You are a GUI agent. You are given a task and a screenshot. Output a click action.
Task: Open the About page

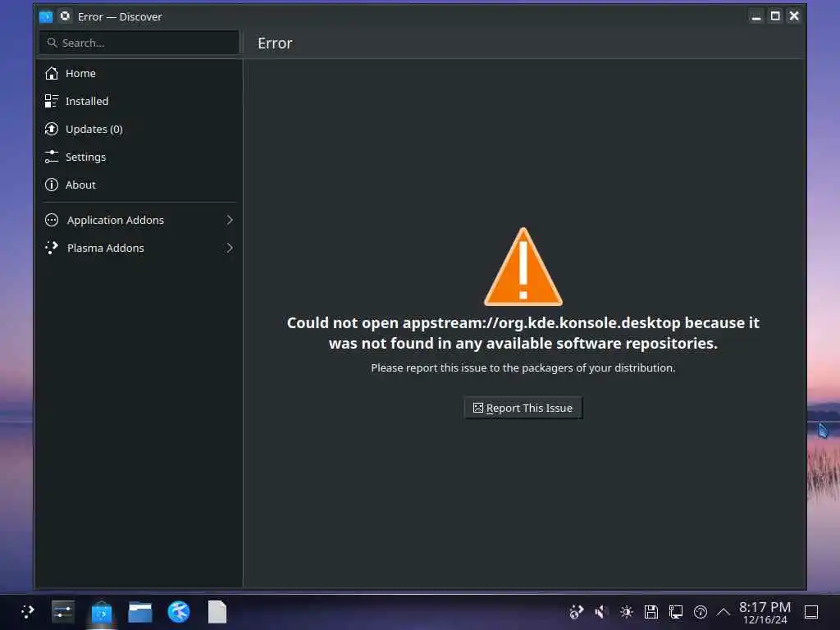click(x=138, y=185)
